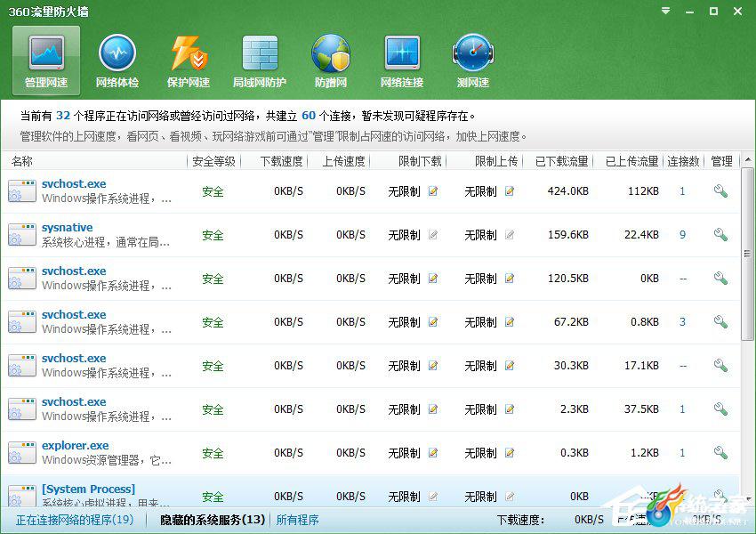Edit upload limit for svchost.exe 30.3KB row
The image size is (756, 534).
pos(509,366)
